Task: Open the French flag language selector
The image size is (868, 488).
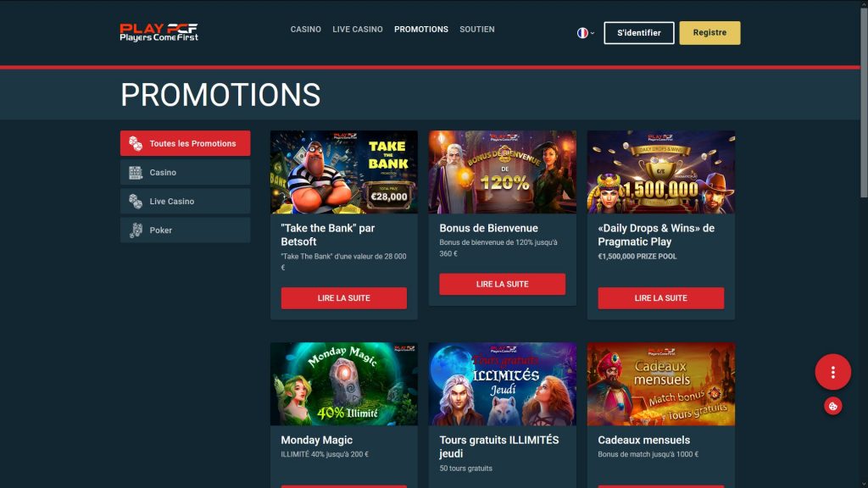Action: (x=586, y=33)
